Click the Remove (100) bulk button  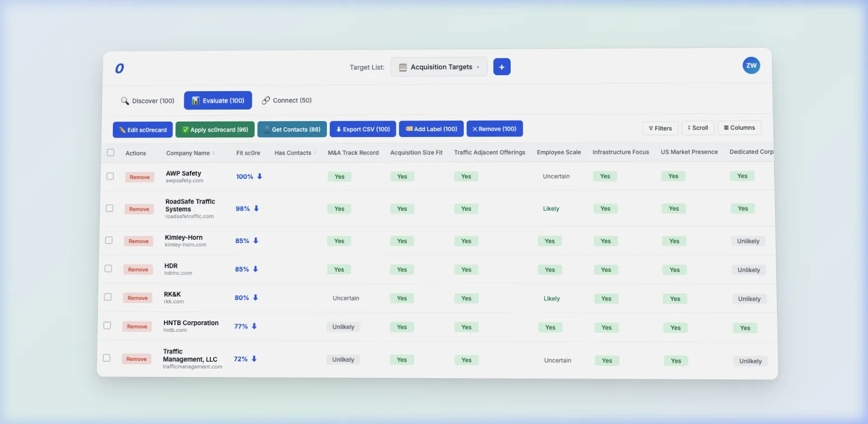click(x=495, y=129)
